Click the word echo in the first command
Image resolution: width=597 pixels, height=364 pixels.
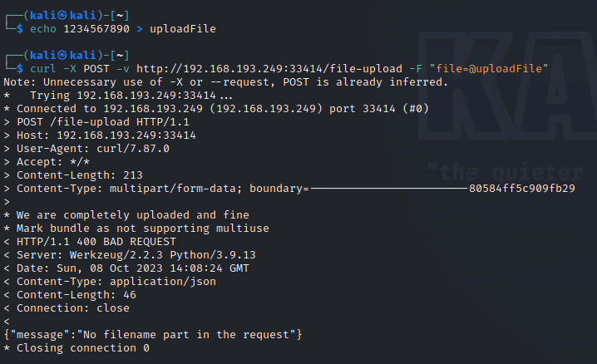pyautogui.click(x=43, y=29)
